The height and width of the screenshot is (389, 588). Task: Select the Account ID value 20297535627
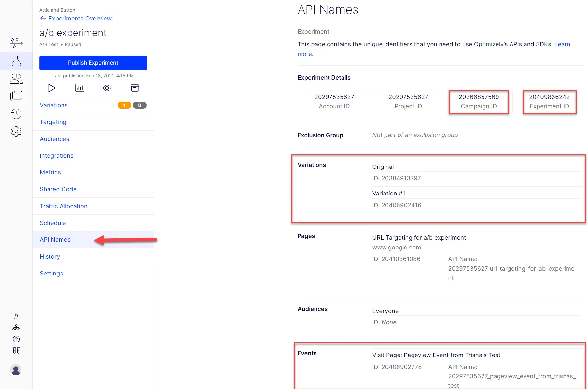coord(334,97)
